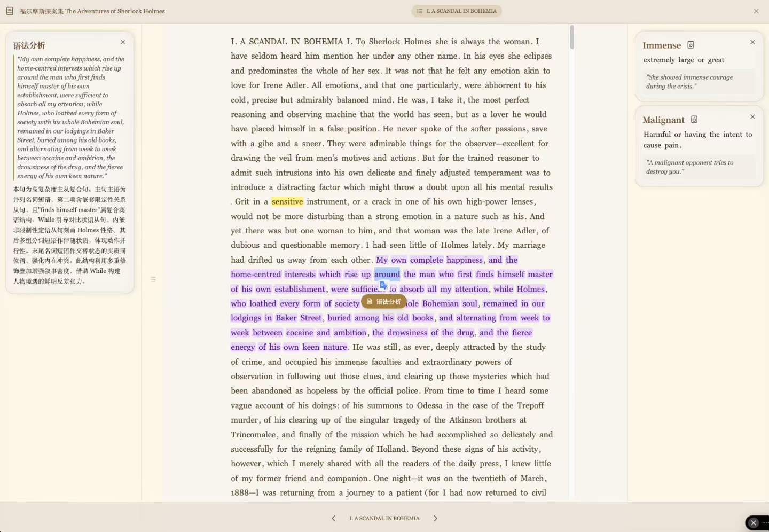Click the reading pane vertical scrollbar
Screen dimensions: 769x532
572,37
